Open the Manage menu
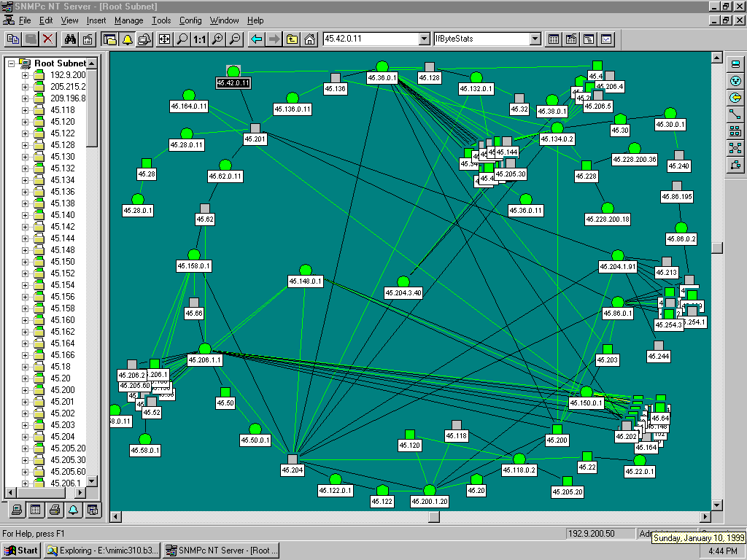The width and height of the screenshot is (747, 560). click(x=128, y=20)
